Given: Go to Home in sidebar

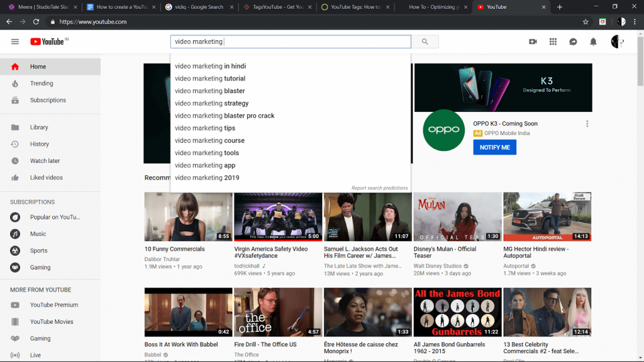Looking at the screenshot, I should pos(50,67).
